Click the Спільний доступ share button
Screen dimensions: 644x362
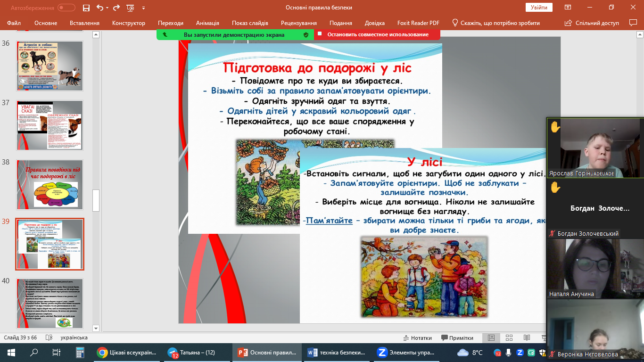592,23
